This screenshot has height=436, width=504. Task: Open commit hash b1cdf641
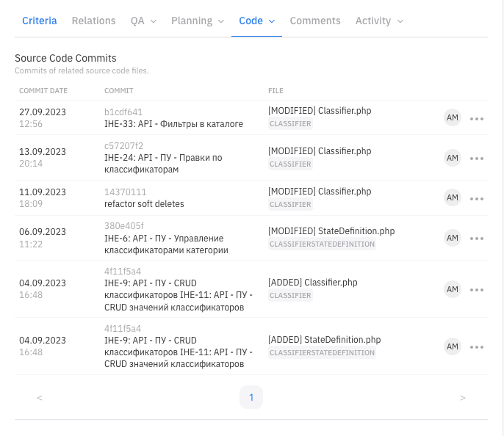pyautogui.click(x=123, y=112)
